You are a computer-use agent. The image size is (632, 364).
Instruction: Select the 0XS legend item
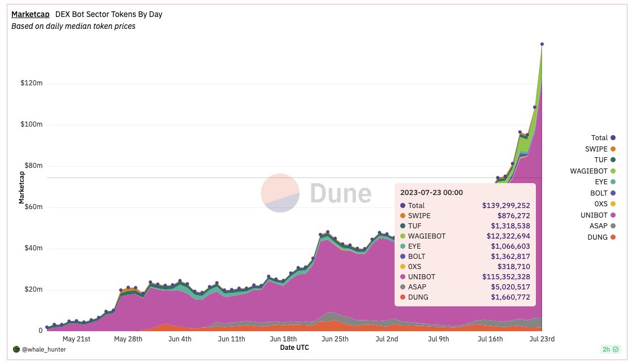coord(605,204)
